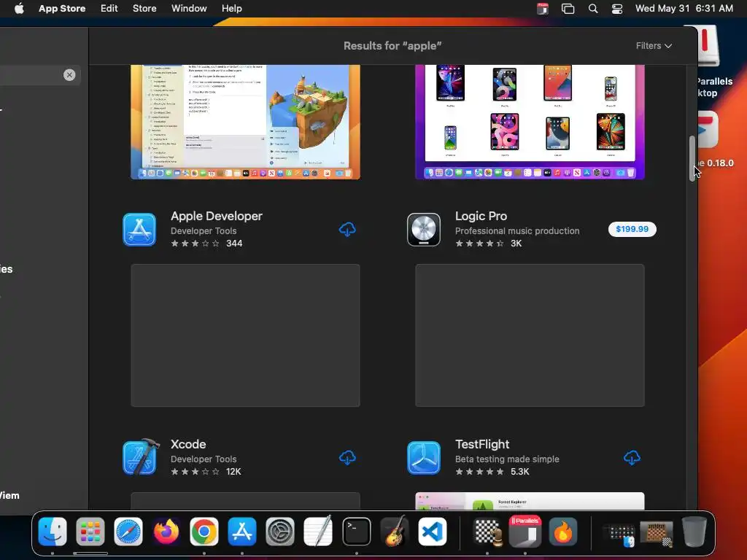Open the Window menu
Viewport: 747px width, 560px height.
point(189,9)
